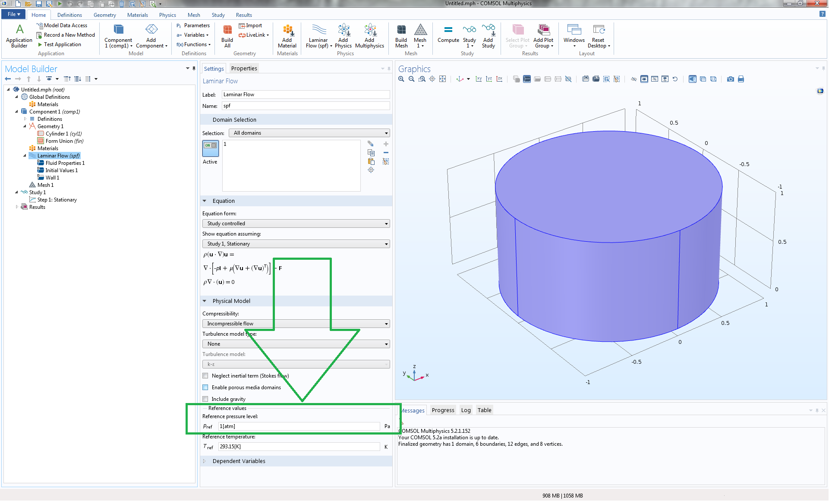Click the Label text field
Viewport: 832px width, 504px height.
point(306,95)
